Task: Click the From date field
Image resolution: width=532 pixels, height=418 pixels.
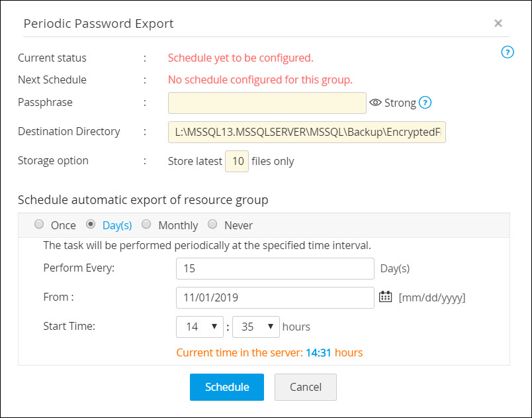Action: point(275,297)
